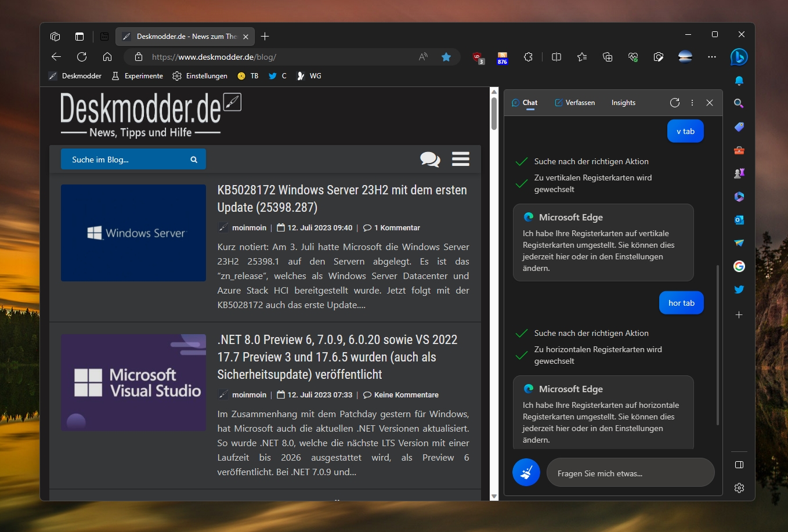Click the address bar URL
This screenshot has width=788, height=532.
(x=214, y=57)
